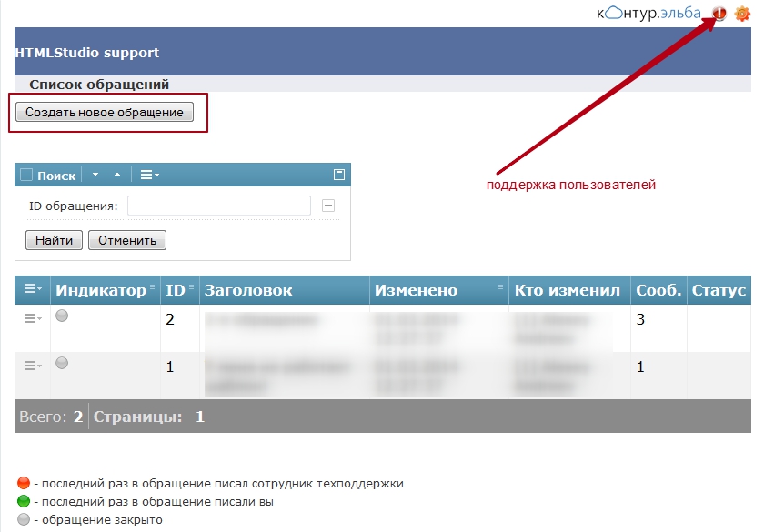Screen dimensions: 764x532
Task: Toggle the checkbox next to Поиск
Action: (26, 175)
